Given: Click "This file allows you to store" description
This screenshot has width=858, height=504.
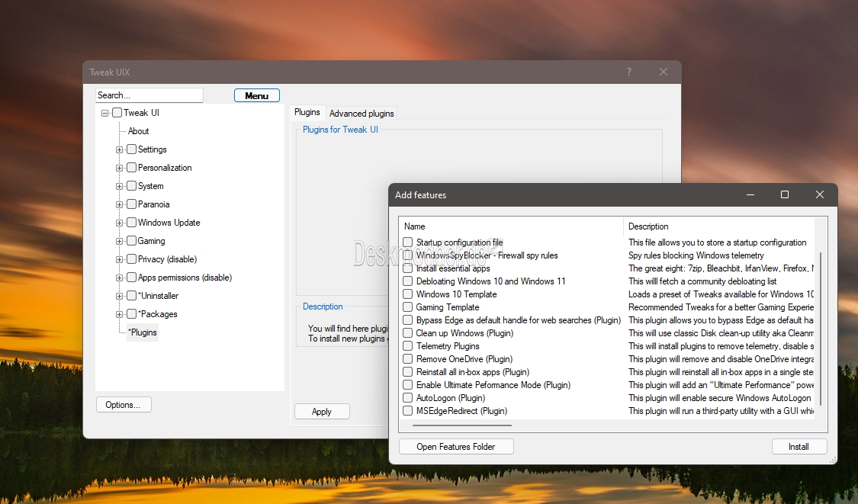Looking at the screenshot, I should [x=718, y=242].
